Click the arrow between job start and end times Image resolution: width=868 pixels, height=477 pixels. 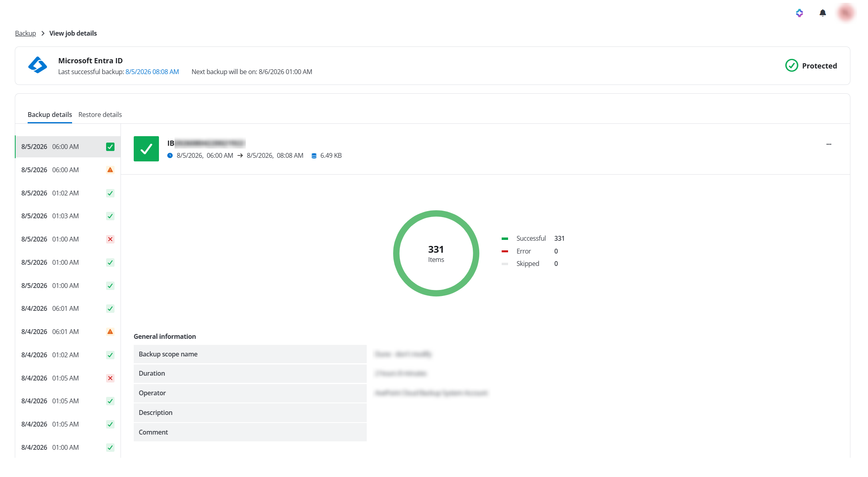point(240,156)
